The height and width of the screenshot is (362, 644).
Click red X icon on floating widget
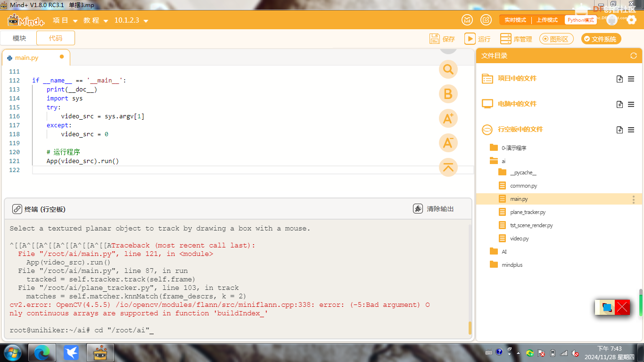tap(622, 308)
